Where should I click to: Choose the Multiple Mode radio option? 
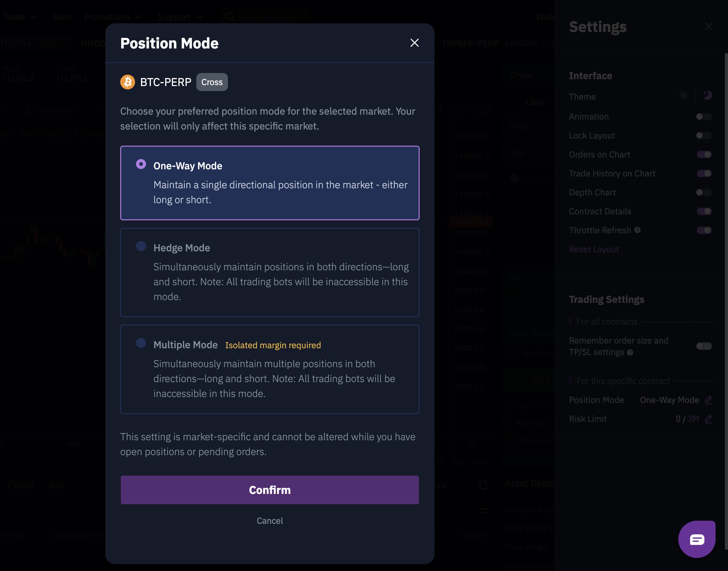click(141, 343)
